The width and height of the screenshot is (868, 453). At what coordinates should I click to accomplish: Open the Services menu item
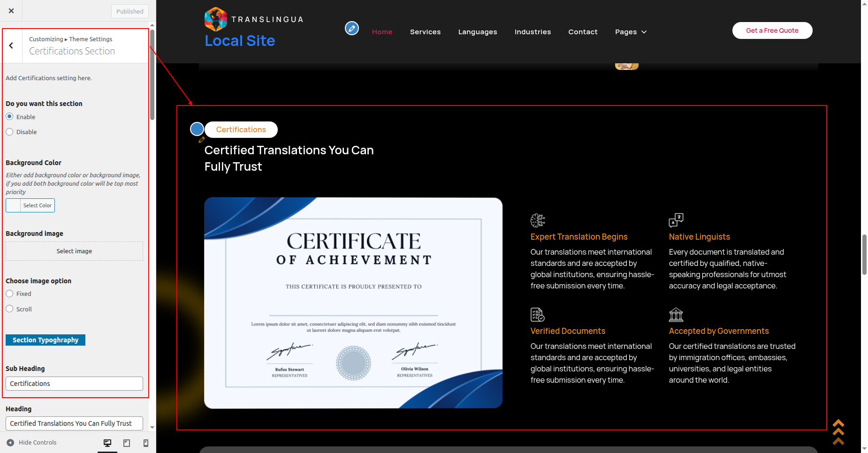425,32
